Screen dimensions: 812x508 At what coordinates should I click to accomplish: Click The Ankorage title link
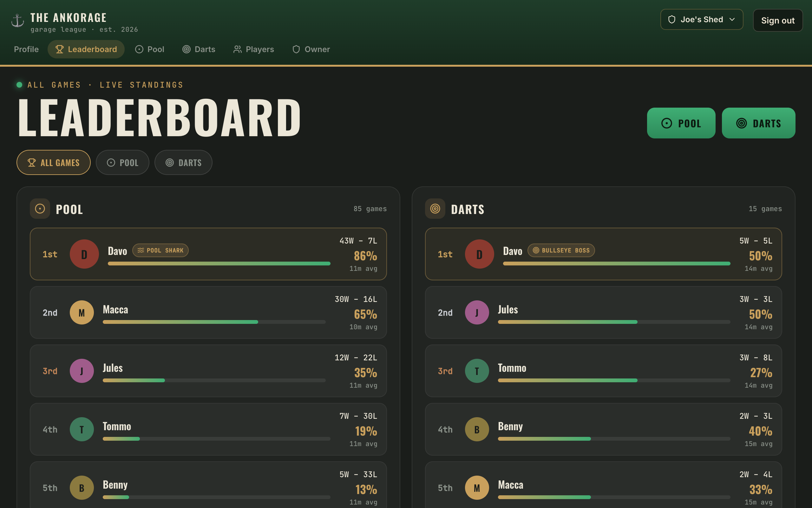69,17
